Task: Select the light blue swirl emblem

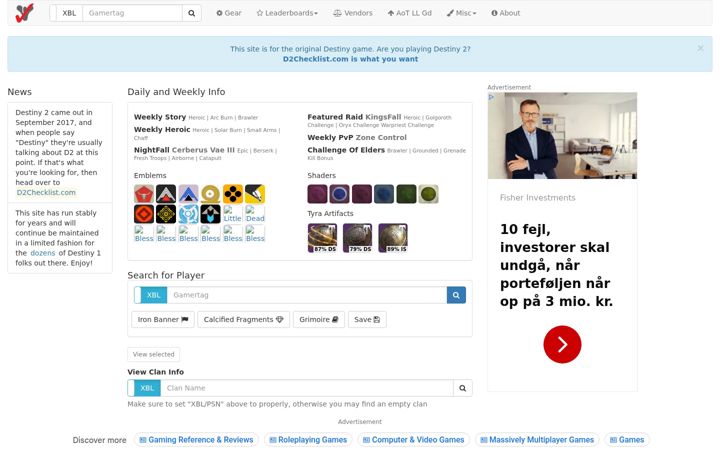Action: 188,214
